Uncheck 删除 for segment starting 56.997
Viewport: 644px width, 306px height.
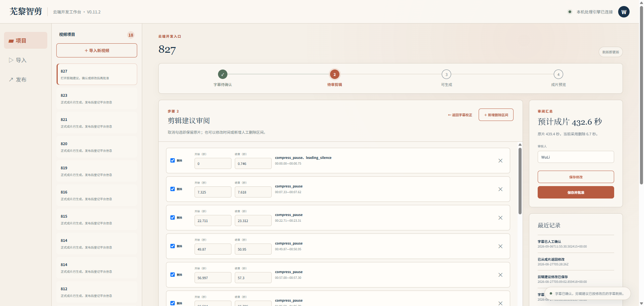[172, 274]
